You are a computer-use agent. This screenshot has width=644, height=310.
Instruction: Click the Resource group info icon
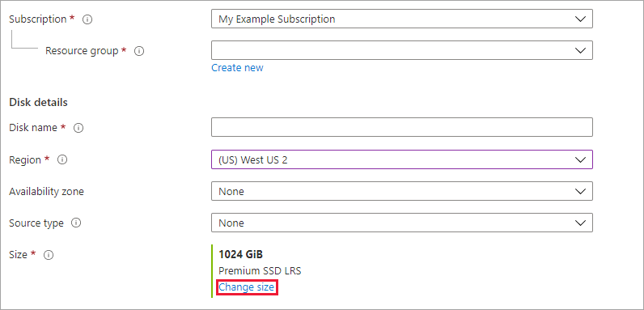click(139, 51)
